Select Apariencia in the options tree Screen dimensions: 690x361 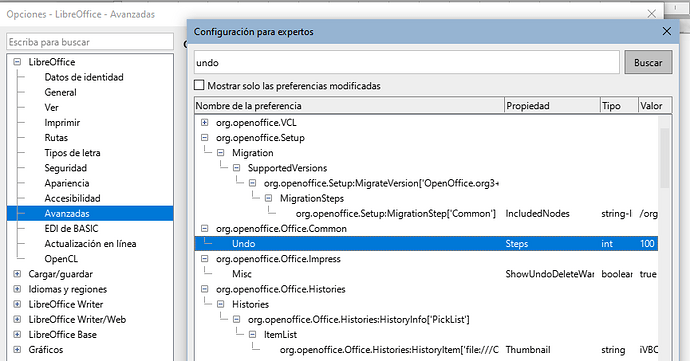[67, 183]
